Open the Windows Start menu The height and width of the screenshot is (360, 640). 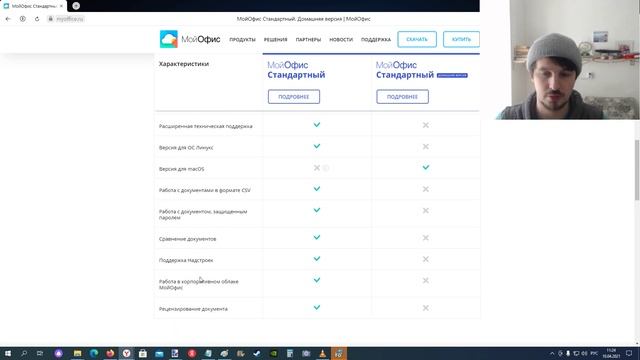coord(8,353)
